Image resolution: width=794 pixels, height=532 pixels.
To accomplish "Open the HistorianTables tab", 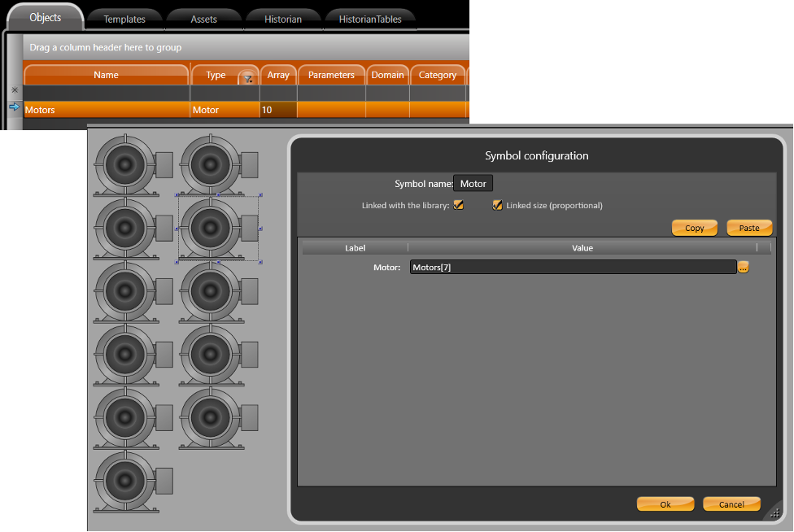I will coord(370,20).
